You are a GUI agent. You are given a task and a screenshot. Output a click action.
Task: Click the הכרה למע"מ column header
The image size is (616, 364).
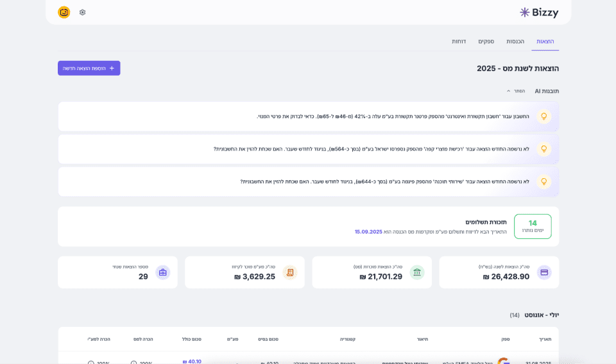coord(99,339)
